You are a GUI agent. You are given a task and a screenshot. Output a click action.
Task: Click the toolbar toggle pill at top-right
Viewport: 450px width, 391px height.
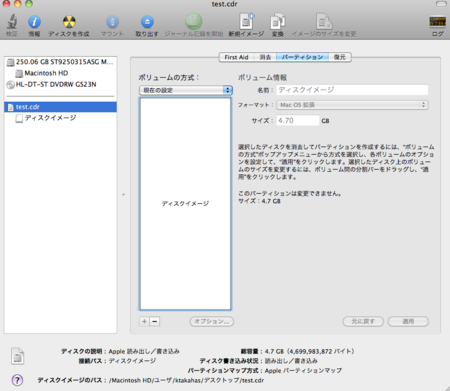pyautogui.click(x=441, y=4)
